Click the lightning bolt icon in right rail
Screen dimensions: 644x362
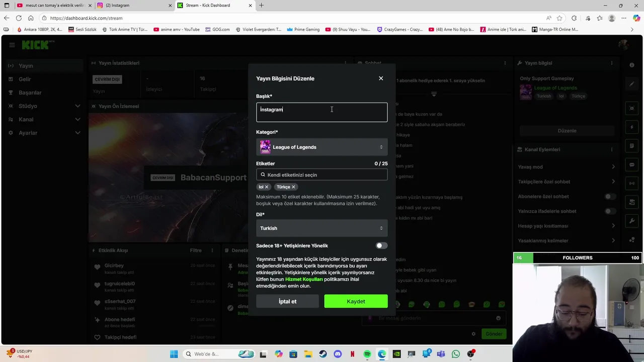pyautogui.click(x=632, y=127)
